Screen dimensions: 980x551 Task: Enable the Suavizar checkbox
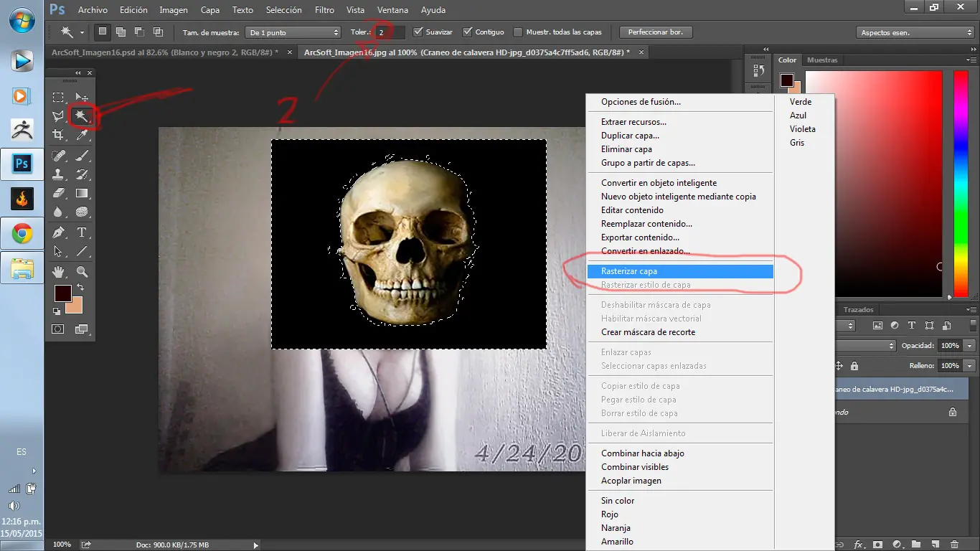pyautogui.click(x=417, y=32)
